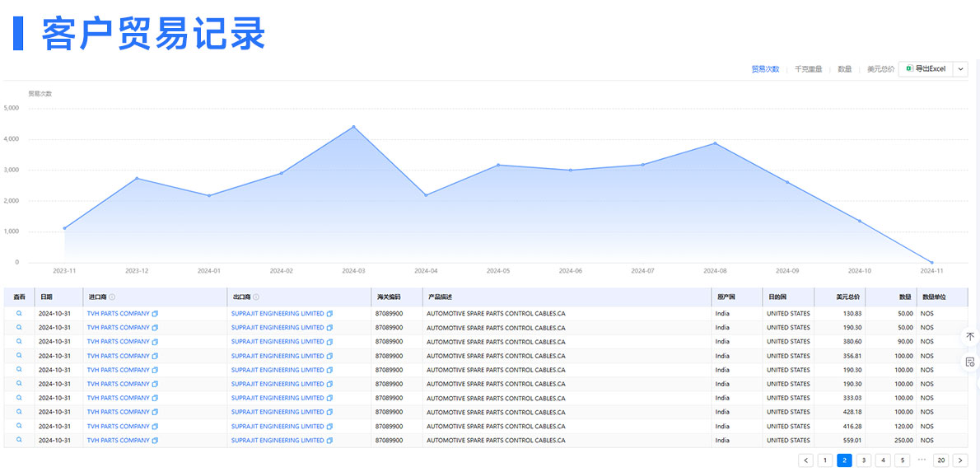Select page 3 in pagination
This screenshot has height=472, width=980.
pos(863,460)
